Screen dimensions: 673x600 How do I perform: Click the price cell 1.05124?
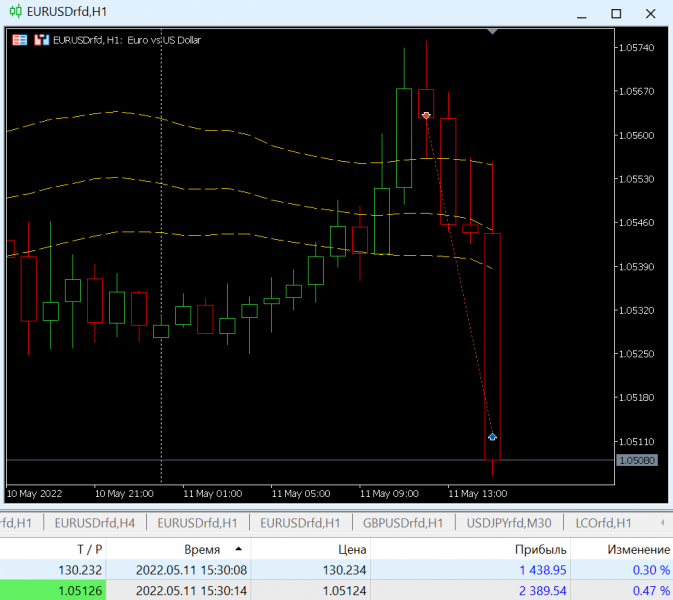[x=344, y=591]
